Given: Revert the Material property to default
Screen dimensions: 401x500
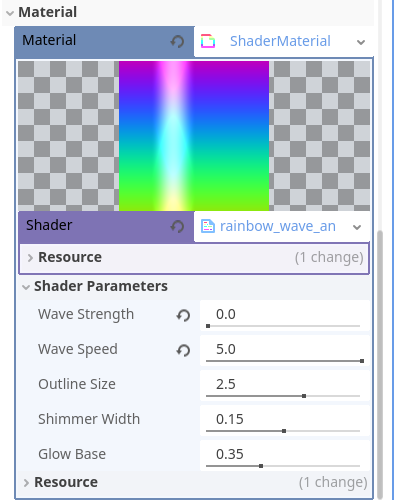Looking at the screenshot, I should coord(177,42).
